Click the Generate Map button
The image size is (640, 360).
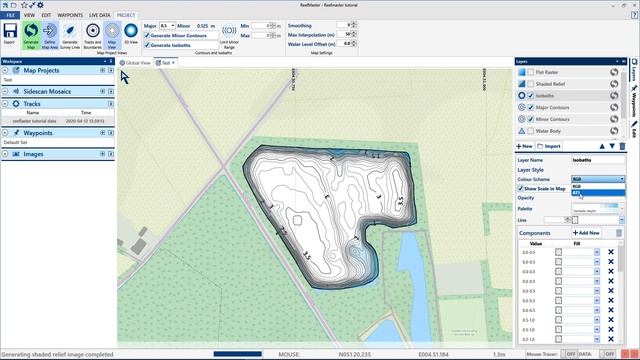pos(31,36)
